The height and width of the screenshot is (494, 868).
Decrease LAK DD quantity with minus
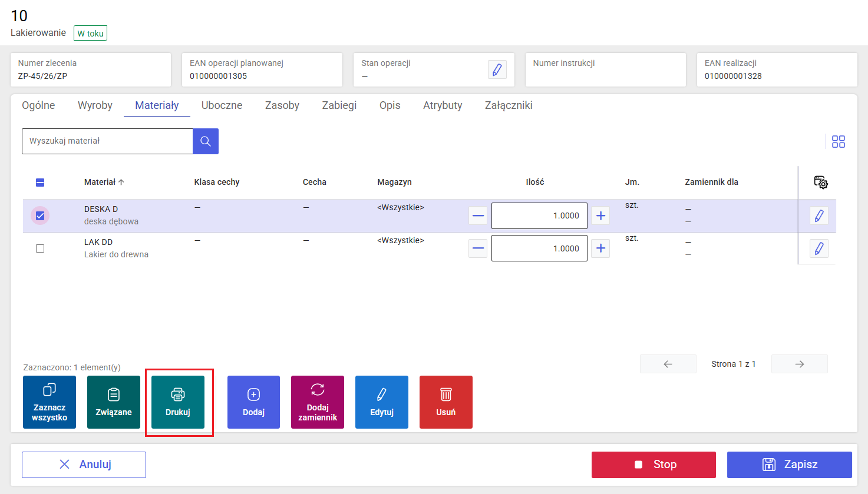(x=478, y=248)
